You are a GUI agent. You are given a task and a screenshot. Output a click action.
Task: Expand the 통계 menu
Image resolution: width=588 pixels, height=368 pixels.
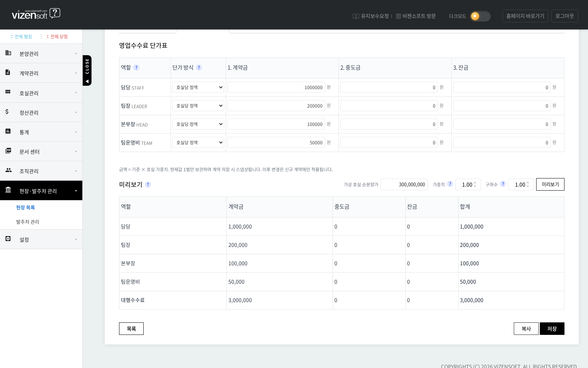(x=41, y=132)
